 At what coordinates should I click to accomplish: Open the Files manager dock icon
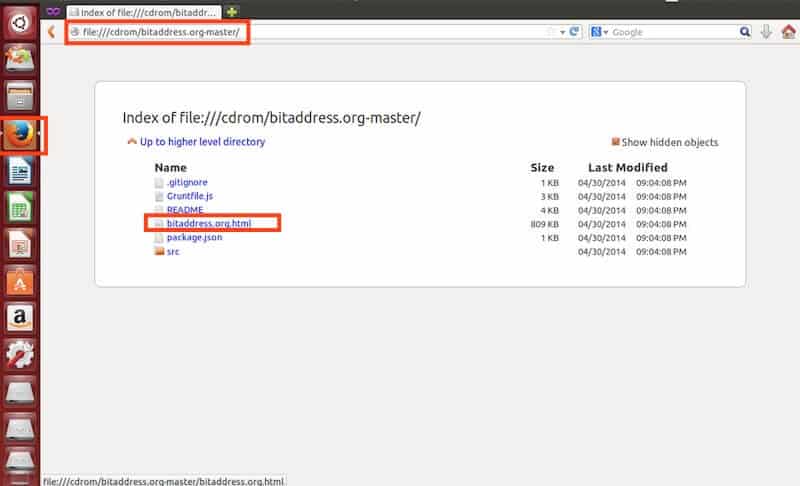(19, 96)
